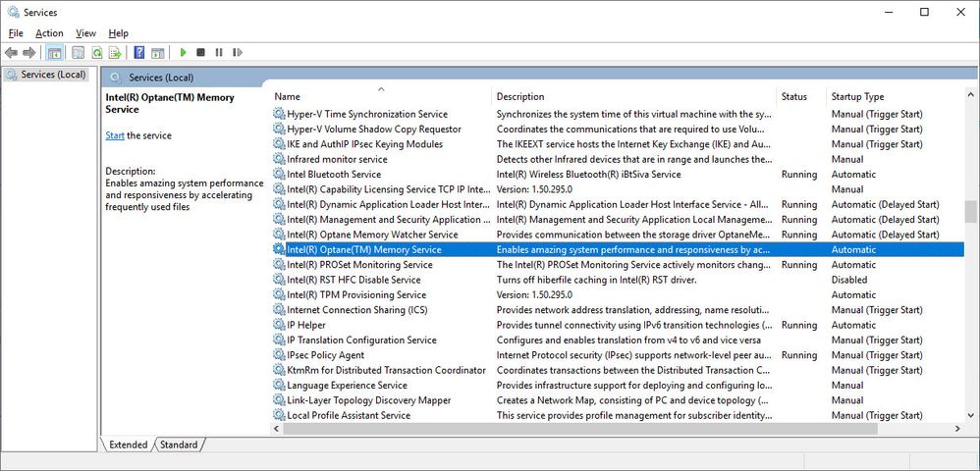Click gear icon of Language Experience Service

(279, 385)
